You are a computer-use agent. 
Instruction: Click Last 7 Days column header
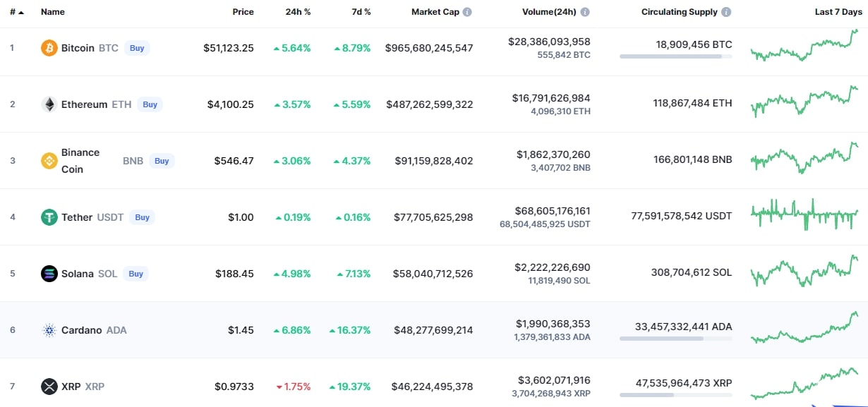(x=838, y=12)
